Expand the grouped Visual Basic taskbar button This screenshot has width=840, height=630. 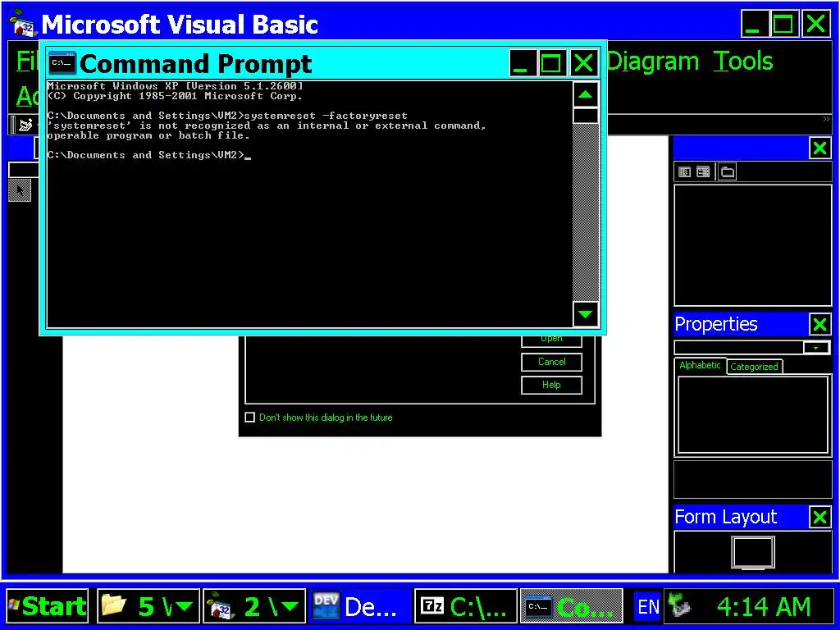(x=254, y=606)
